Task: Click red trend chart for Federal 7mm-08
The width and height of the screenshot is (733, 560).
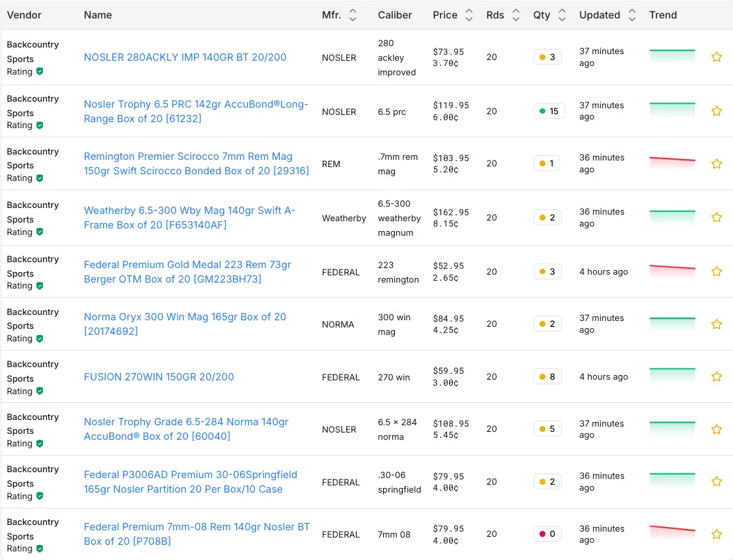Action: 672,534
